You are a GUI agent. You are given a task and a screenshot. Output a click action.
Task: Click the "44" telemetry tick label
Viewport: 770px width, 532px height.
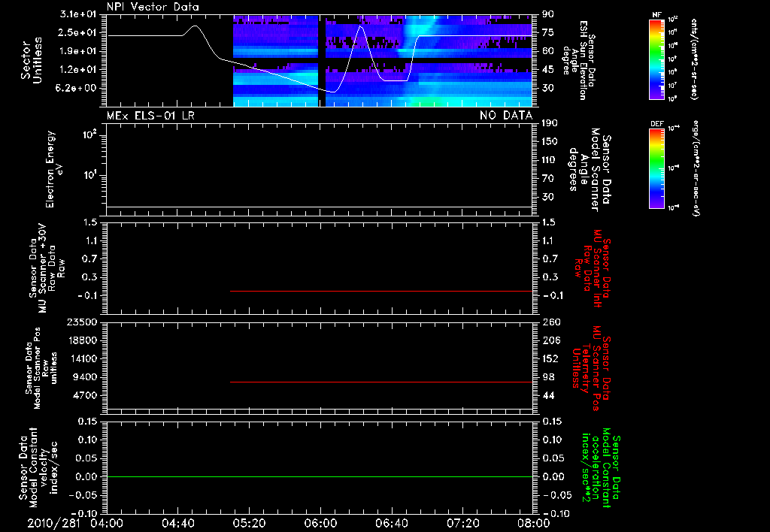pyautogui.click(x=548, y=395)
